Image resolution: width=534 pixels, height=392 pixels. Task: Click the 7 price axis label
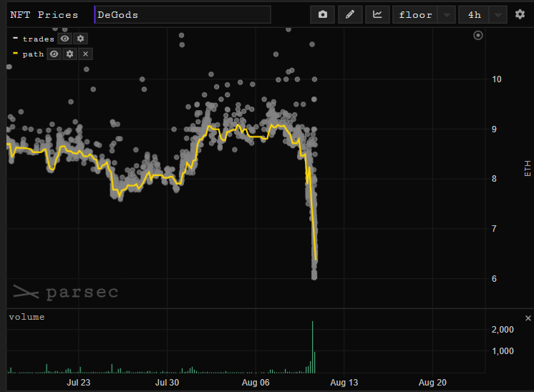pyautogui.click(x=494, y=229)
